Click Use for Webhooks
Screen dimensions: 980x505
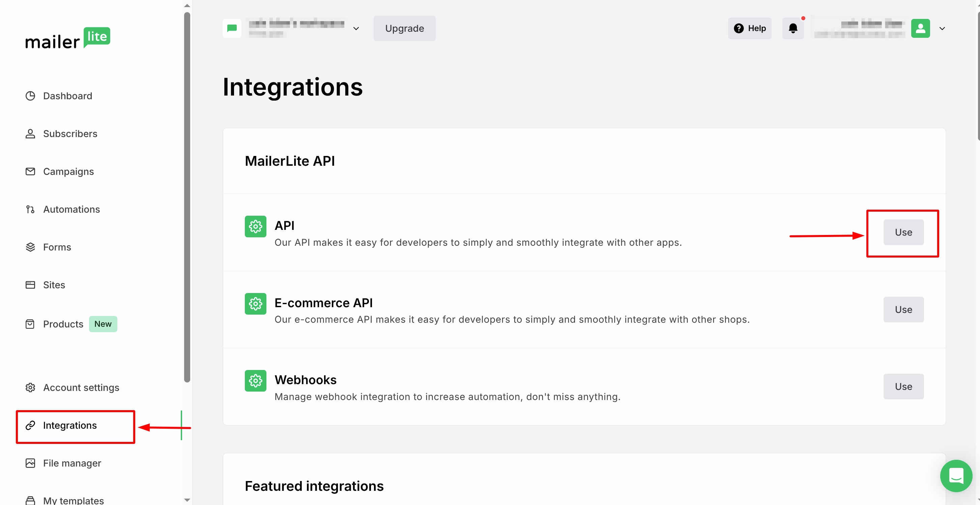903,387
